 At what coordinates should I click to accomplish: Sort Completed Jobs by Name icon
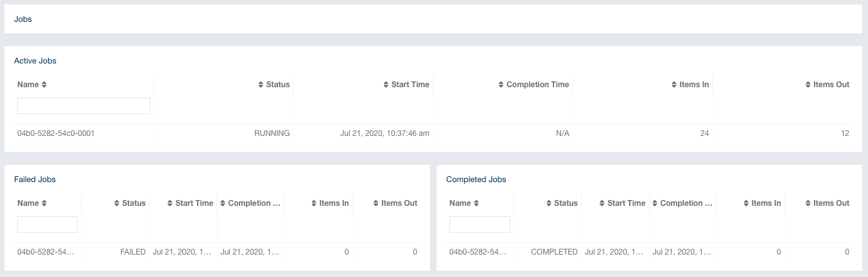(476, 203)
